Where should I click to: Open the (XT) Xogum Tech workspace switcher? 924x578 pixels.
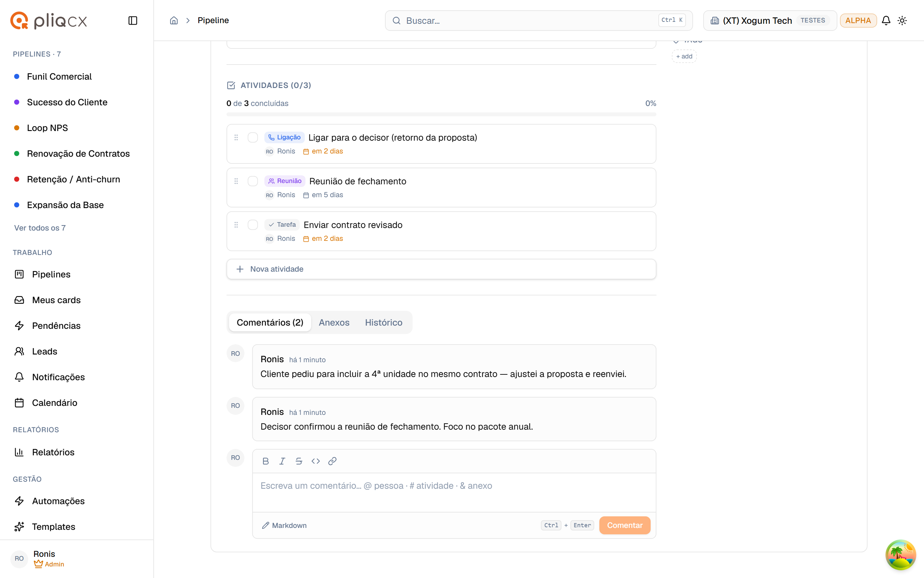pyautogui.click(x=770, y=20)
